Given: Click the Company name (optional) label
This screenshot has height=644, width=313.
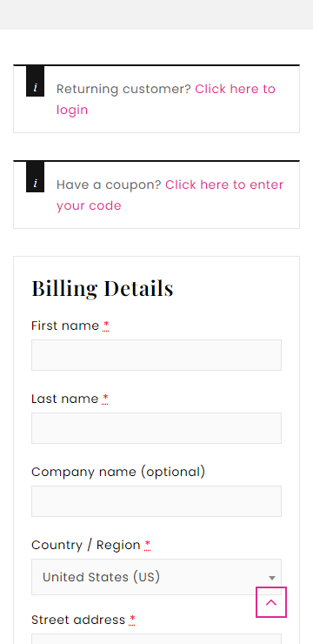Looking at the screenshot, I should 118,472.
